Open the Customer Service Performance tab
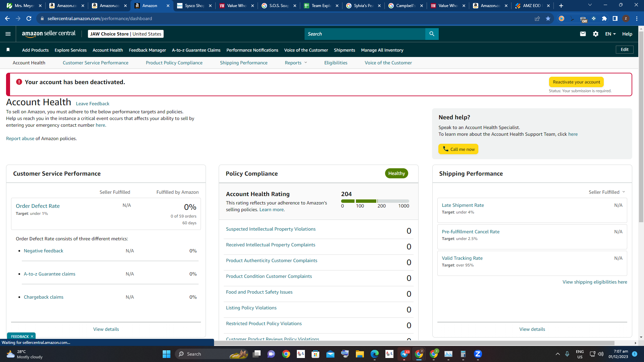 pos(96,63)
